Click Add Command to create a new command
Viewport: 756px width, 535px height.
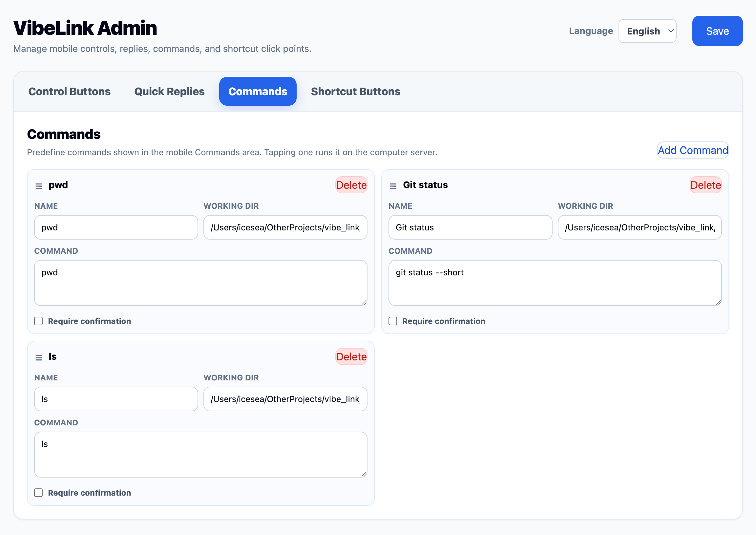click(x=693, y=150)
